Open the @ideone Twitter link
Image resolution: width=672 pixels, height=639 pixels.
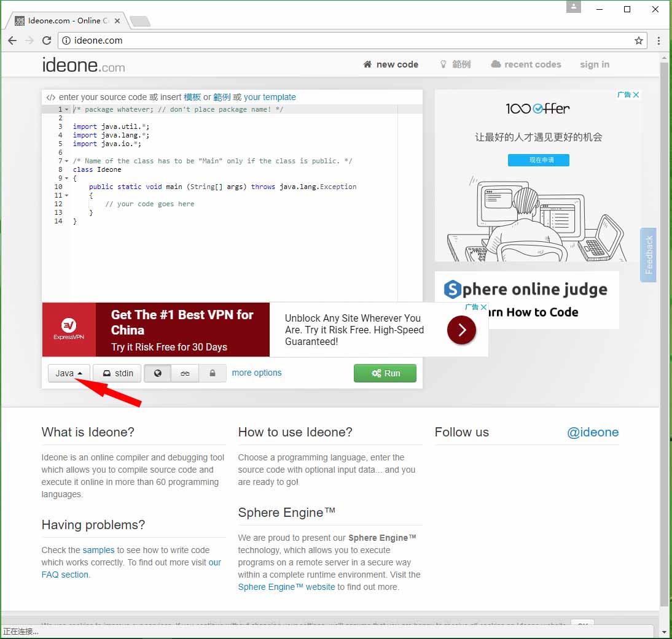click(x=593, y=432)
